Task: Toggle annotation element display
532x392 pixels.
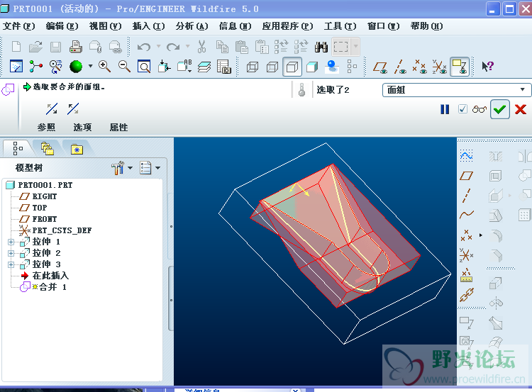Action: coord(460,67)
